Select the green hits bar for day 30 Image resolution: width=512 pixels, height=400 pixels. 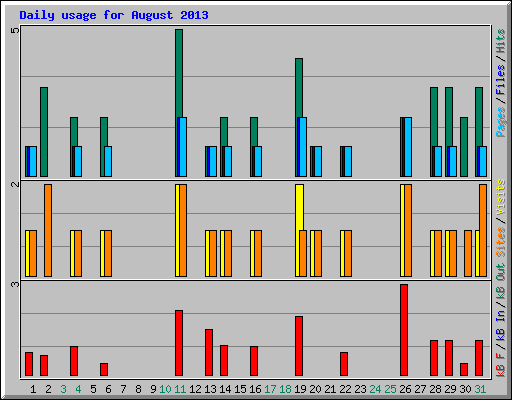[x=464, y=147]
